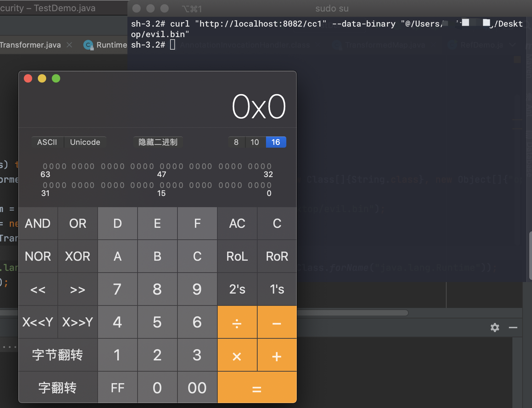
Task: Toggle ASCII display mode
Action: tap(47, 142)
